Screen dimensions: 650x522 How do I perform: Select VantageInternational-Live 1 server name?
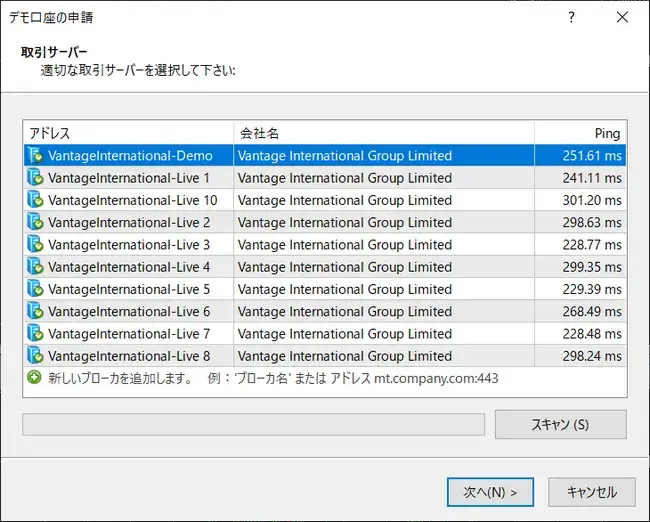point(129,178)
